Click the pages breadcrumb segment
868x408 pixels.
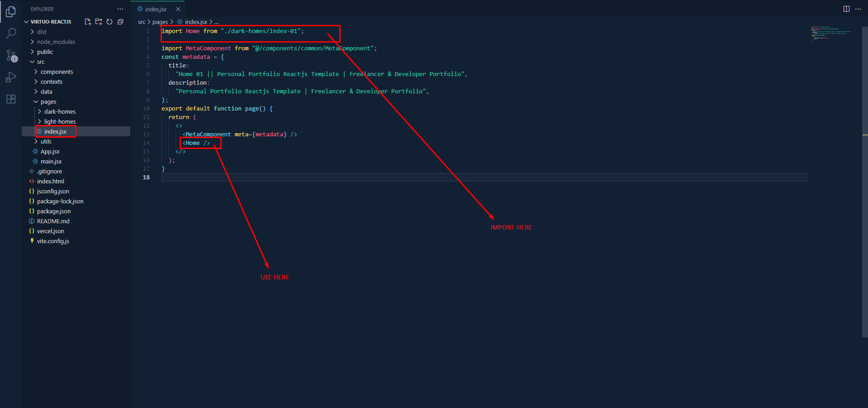(160, 22)
